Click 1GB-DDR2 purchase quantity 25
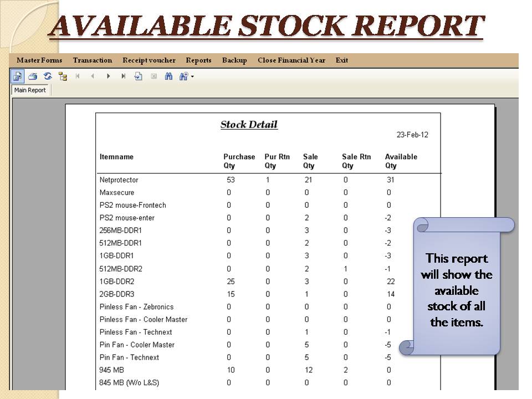 231,282
